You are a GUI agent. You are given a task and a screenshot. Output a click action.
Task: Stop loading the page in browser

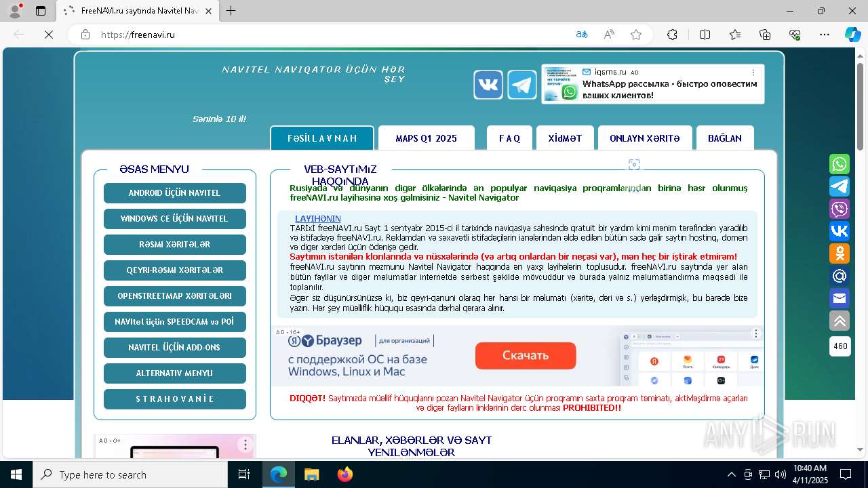pos(49,35)
